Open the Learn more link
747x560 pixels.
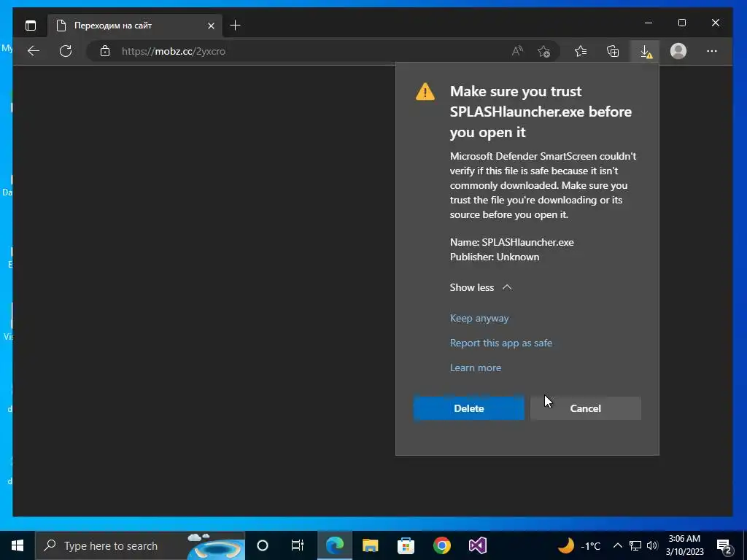476,367
